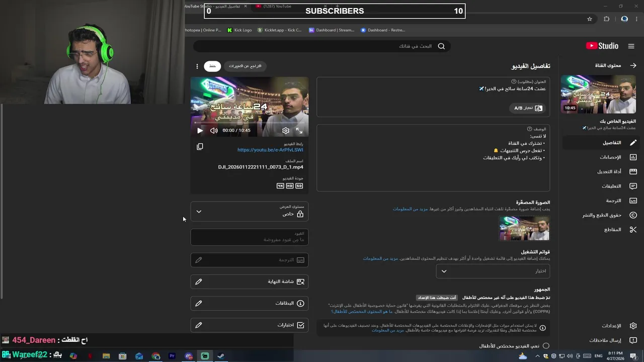Open File Explorer from taskbar
This screenshot has width=644, height=362.
[106, 356]
